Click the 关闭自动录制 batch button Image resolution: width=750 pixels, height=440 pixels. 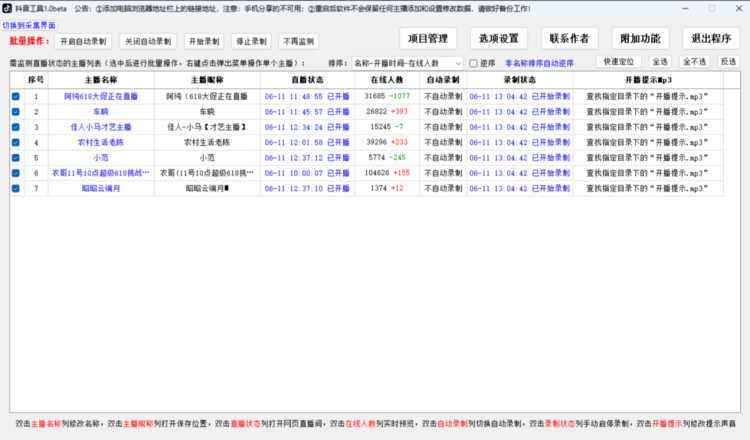147,42
